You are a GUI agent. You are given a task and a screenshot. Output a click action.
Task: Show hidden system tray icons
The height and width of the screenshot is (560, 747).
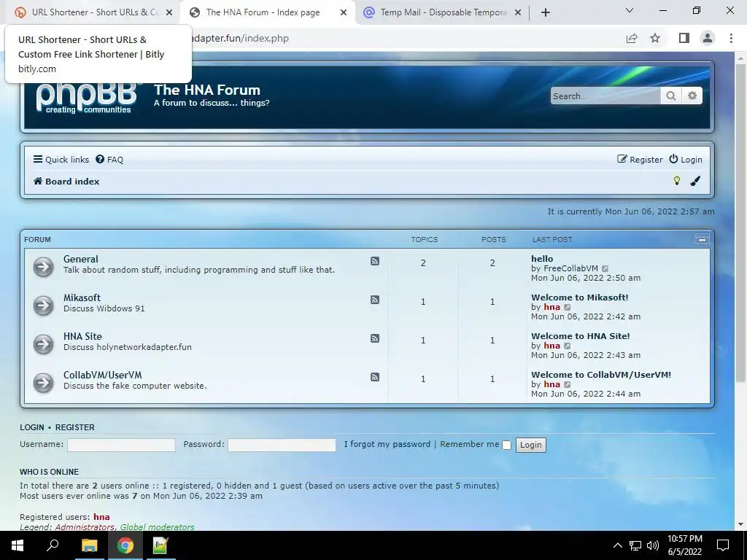[x=617, y=545]
